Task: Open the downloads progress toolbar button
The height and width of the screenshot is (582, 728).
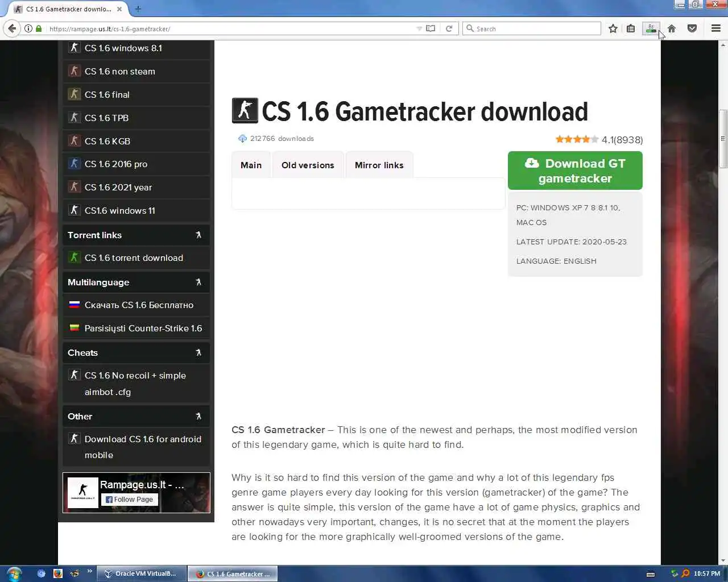Action: pyautogui.click(x=651, y=28)
